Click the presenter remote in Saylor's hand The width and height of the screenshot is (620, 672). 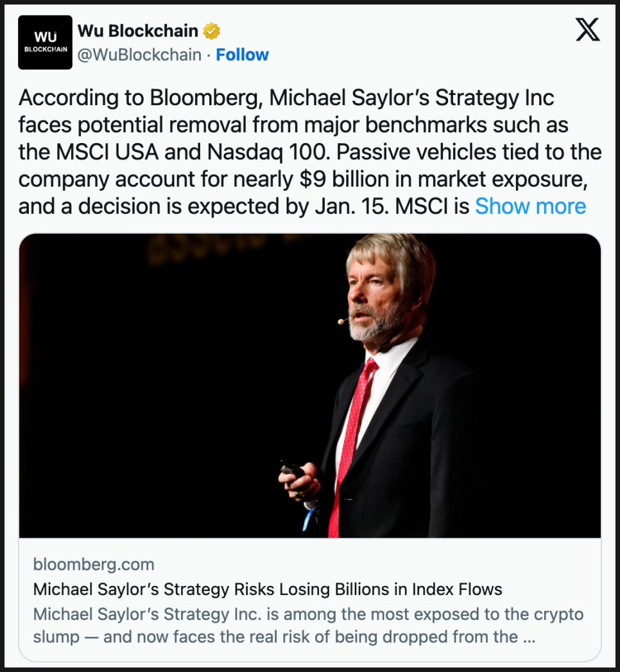pyautogui.click(x=292, y=469)
